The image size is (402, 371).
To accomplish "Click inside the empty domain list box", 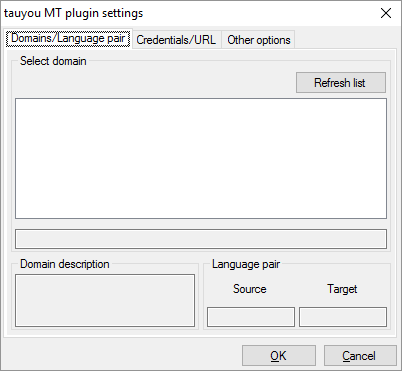I will 201,158.
